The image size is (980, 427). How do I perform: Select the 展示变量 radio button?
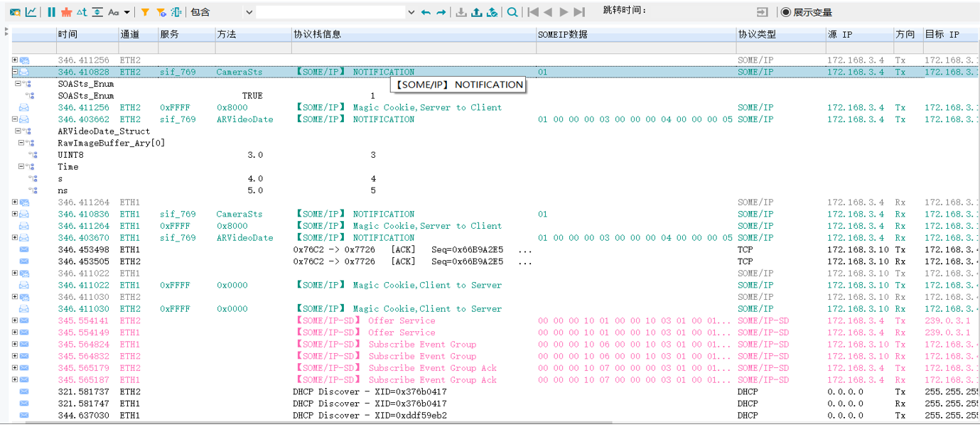coord(785,12)
